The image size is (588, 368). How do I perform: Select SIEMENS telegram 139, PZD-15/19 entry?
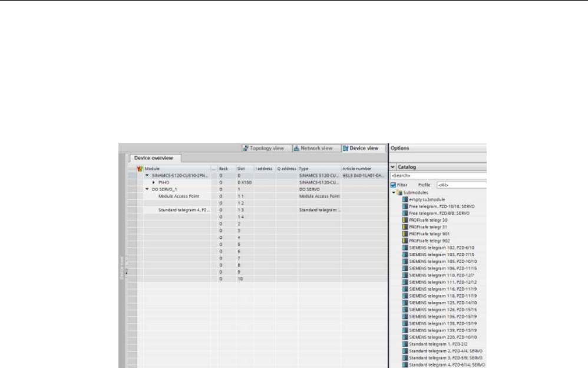click(x=443, y=330)
